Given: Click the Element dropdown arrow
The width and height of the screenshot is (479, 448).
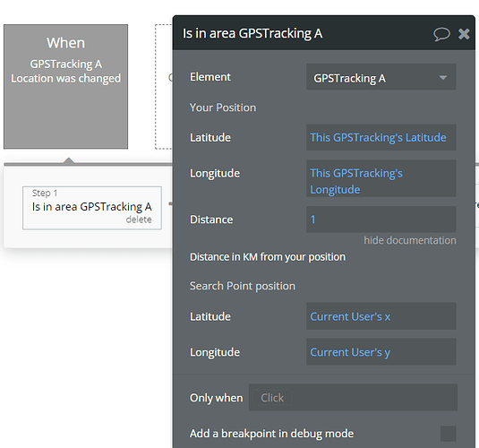Looking at the screenshot, I should coord(443,78).
